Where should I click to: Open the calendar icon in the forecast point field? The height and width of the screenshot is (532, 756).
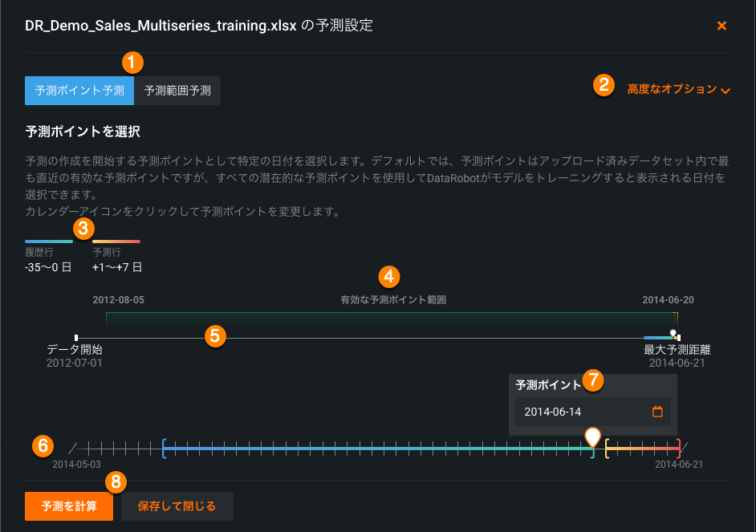pyautogui.click(x=657, y=412)
